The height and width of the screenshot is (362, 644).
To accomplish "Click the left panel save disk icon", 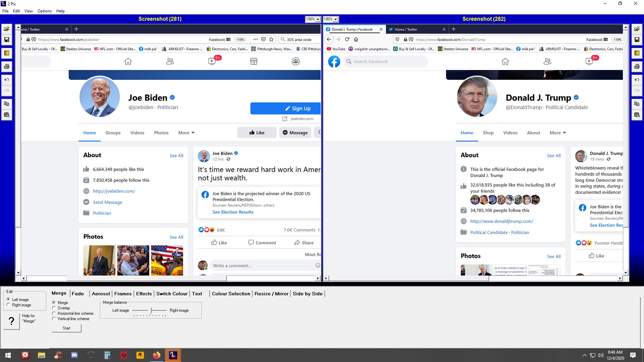I will click(x=6, y=40).
